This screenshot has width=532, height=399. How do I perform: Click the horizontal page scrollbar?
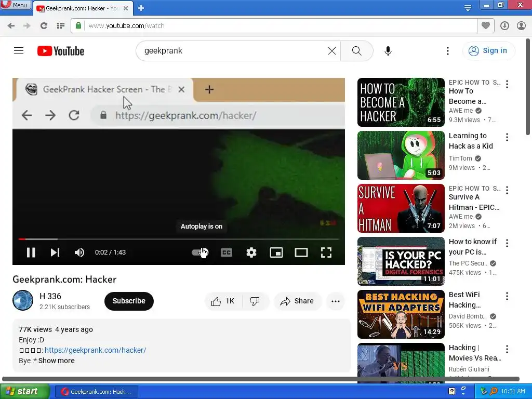point(261,379)
